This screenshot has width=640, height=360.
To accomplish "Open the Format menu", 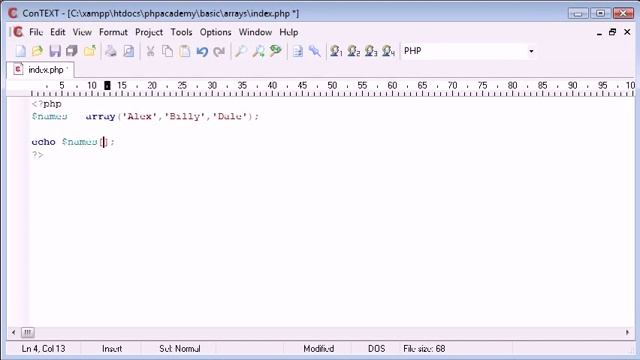I will click(x=113, y=32).
